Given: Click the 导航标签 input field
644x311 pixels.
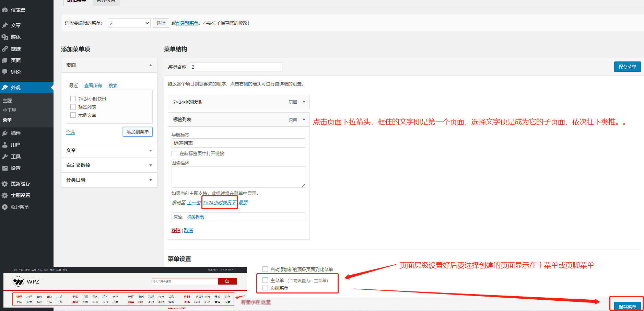Looking at the screenshot, I should [x=238, y=143].
